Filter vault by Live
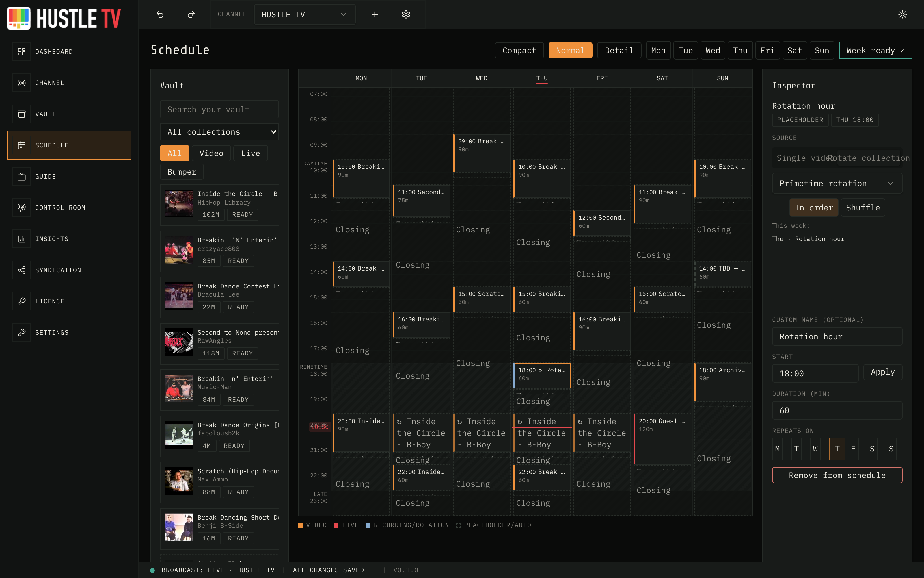Image resolution: width=924 pixels, height=578 pixels. tap(250, 153)
